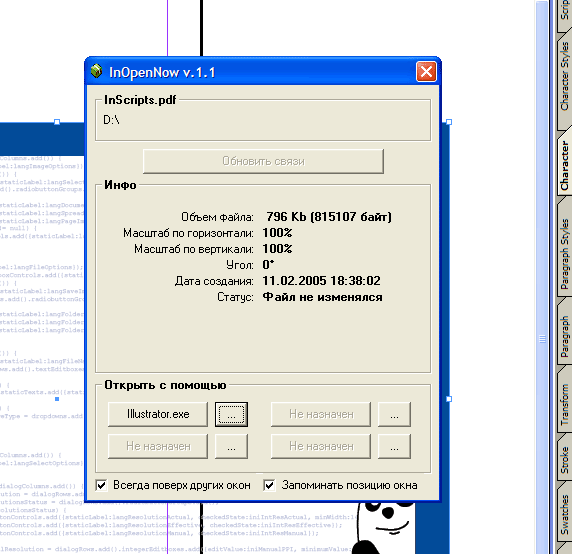
Task: Click creation date 11.02.2005 18:38:02
Action: [x=321, y=281]
